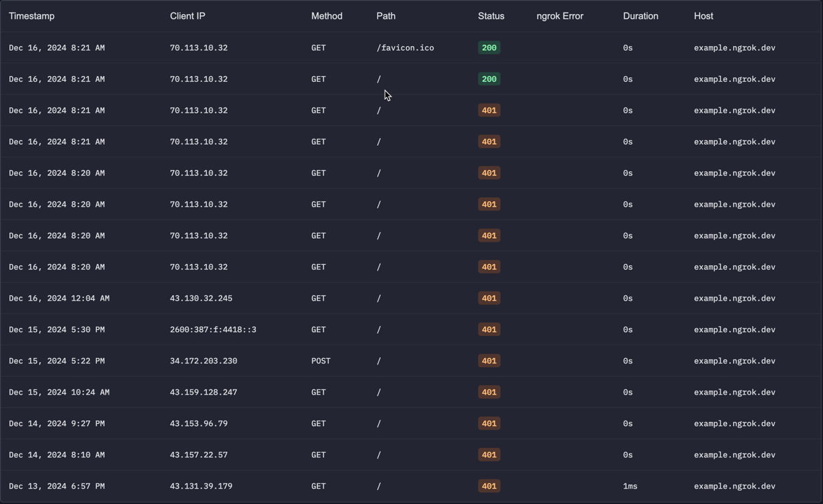Click the Dec 14, 2024 9:27 PM timestamp
Image resolution: width=823 pixels, height=504 pixels.
click(x=57, y=424)
